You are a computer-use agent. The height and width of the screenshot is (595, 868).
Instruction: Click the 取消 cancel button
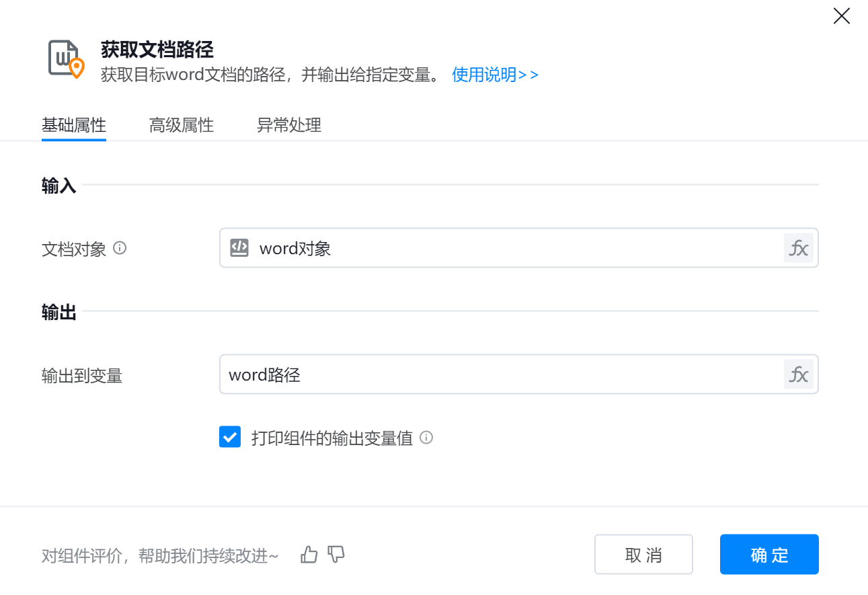[x=643, y=555]
